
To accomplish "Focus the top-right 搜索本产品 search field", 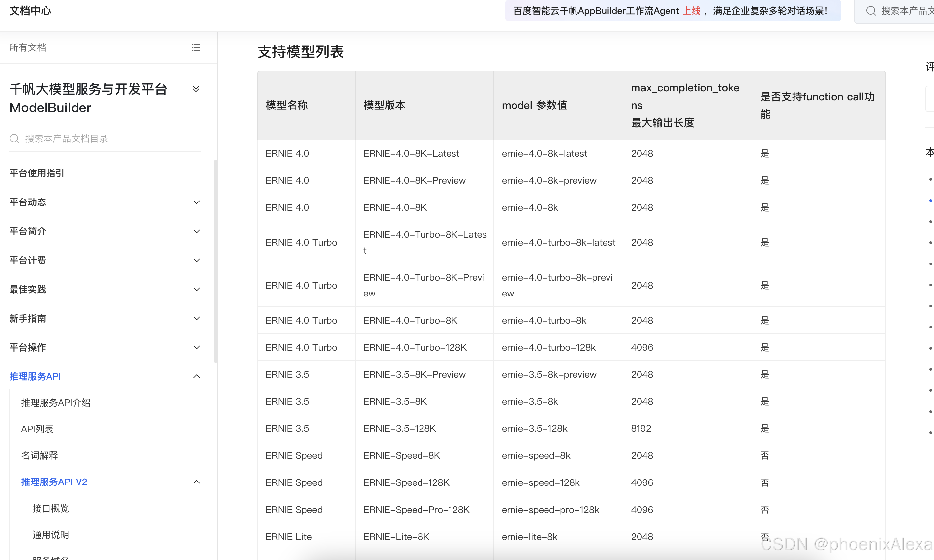I will point(894,11).
